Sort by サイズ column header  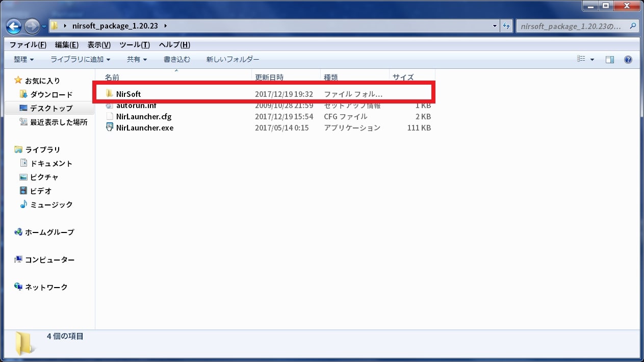[403, 77]
